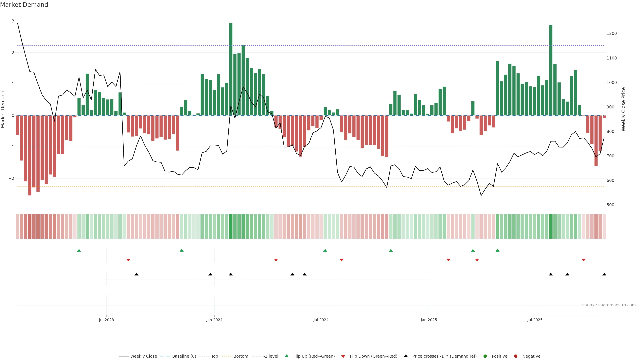Click the first red Flip Down marker after Jul 2023
Screen dimensions: 644x362
pyautogui.click(x=128, y=260)
